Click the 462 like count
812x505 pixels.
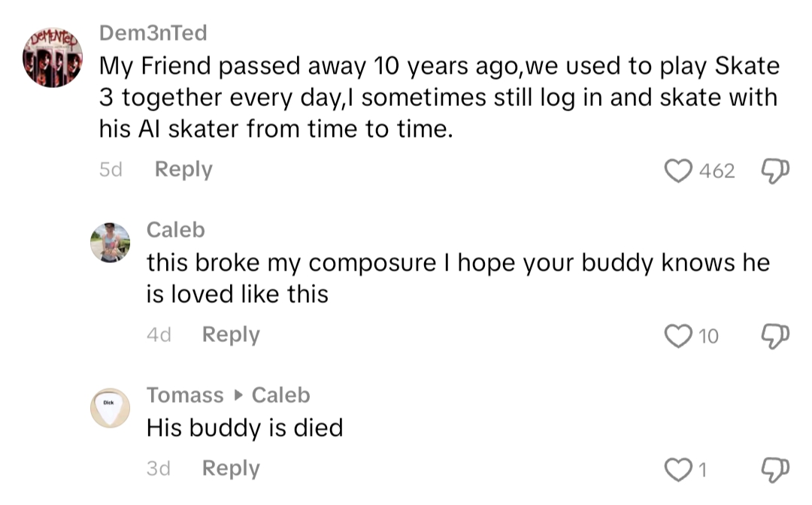pos(717,171)
